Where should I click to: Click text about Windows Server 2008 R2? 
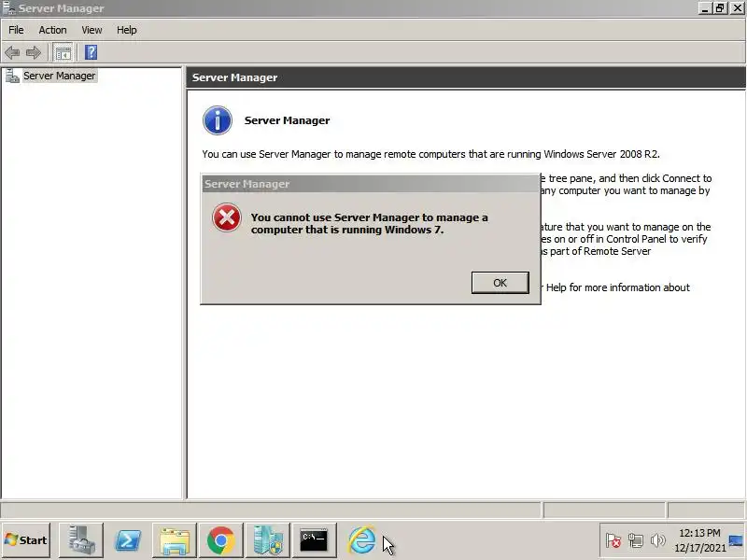[430, 154]
